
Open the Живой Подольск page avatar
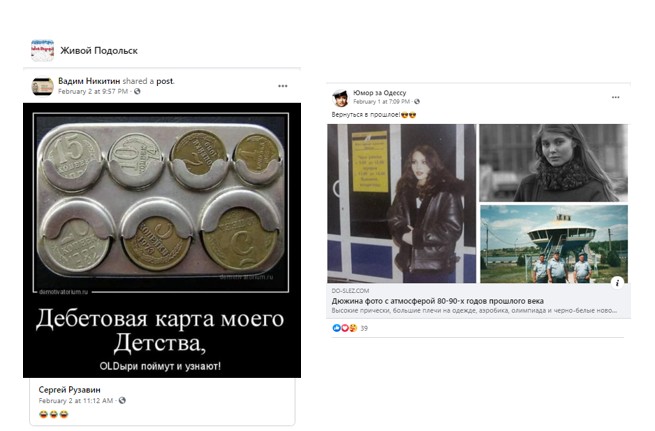pyautogui.click(x=42, y=51)
